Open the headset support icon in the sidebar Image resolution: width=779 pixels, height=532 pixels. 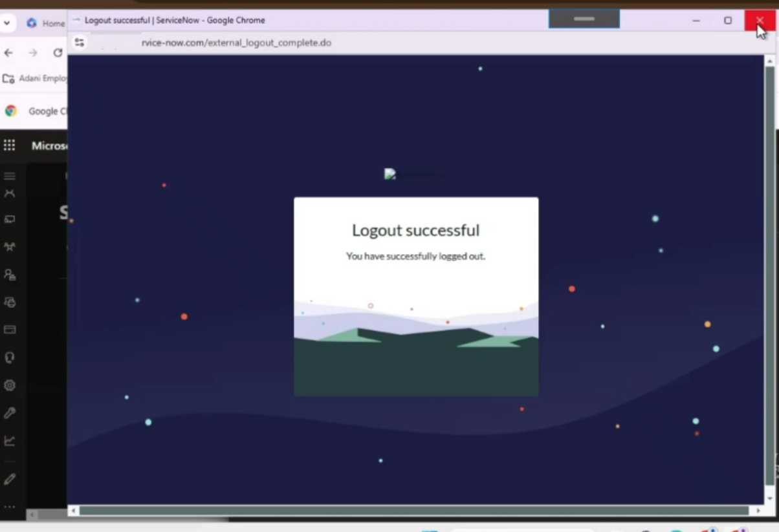pyautogui.click(x=9, y=357)
